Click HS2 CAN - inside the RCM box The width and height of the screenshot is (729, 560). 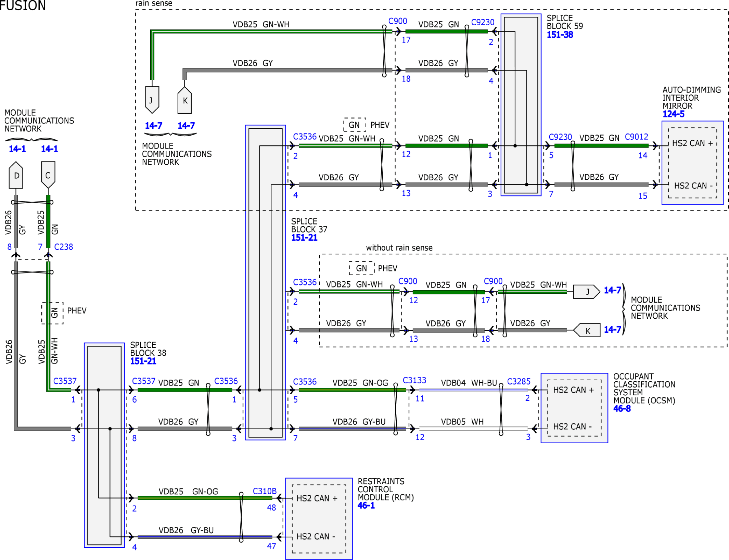click(316, 537)
